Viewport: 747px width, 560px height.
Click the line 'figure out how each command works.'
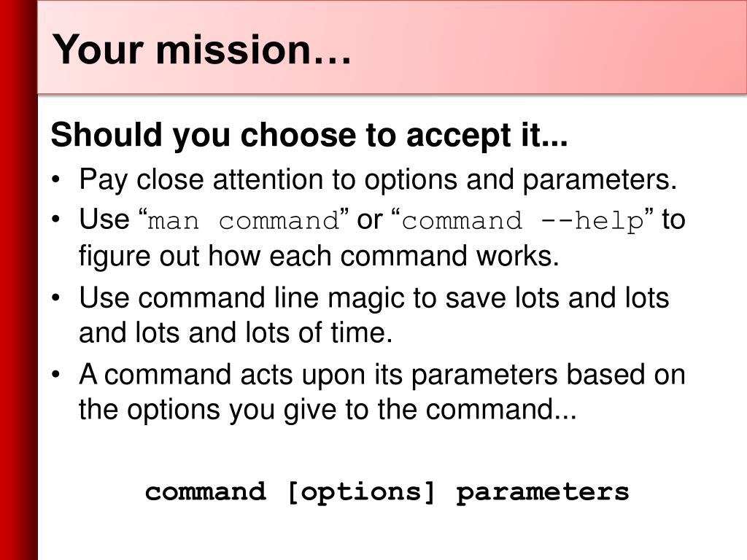click(x=319, y=256)
